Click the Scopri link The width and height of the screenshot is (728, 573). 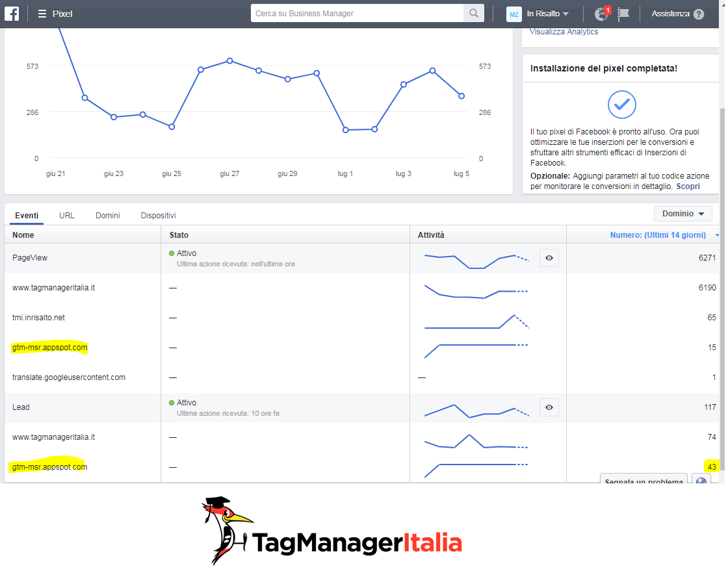(x=688, y=186)
